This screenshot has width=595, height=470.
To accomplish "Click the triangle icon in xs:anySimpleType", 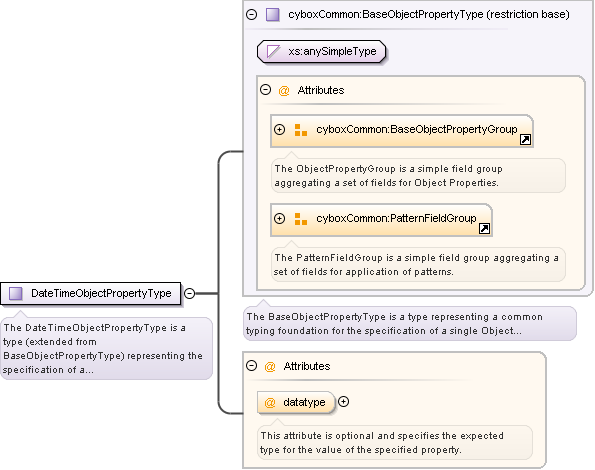I will (x=273, y=51).
